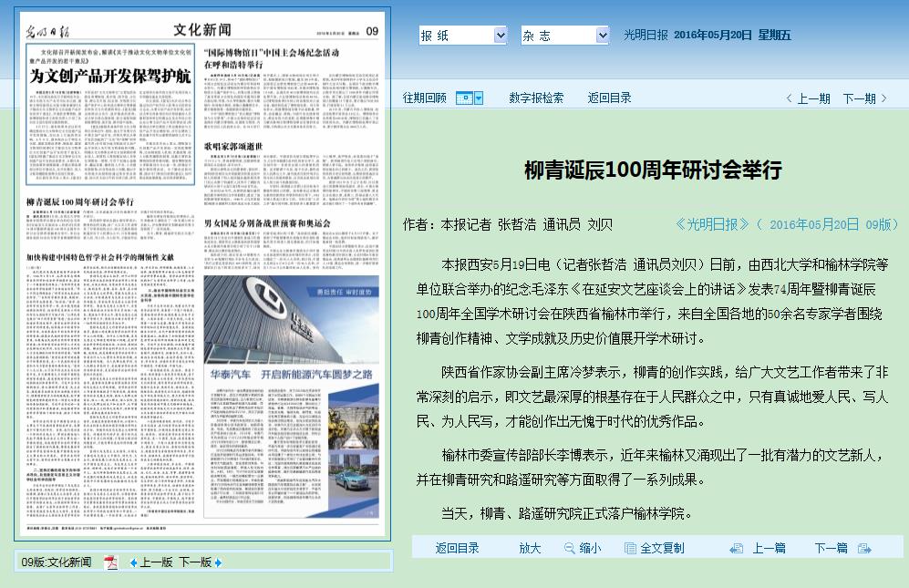Image resolution: width=909 pixels, height=588 pixels.
Task: Click the date text 2016年05月20日 星期五
Action: tap(732, 36)
